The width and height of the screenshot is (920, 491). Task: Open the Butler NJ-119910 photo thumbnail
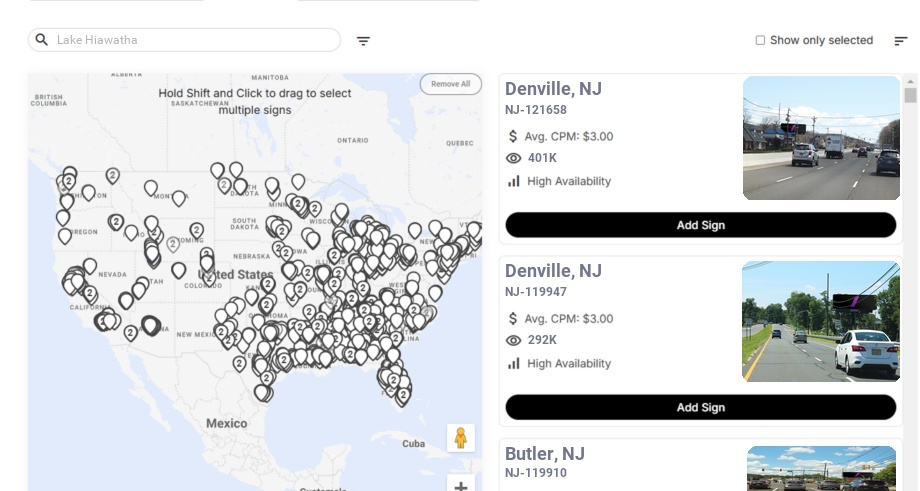point(821,469)
